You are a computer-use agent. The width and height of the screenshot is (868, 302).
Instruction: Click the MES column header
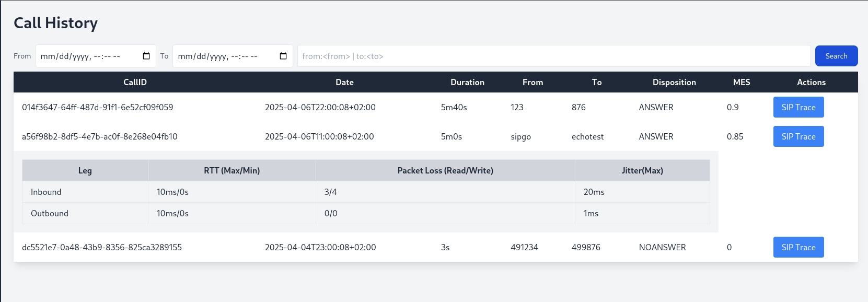[741, 82]
